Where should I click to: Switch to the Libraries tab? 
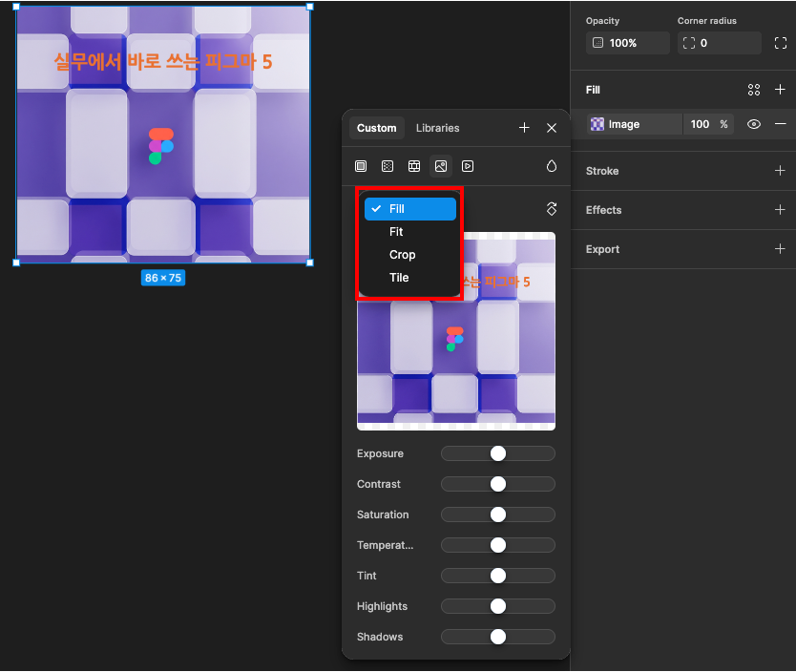[x=437, y=128]
